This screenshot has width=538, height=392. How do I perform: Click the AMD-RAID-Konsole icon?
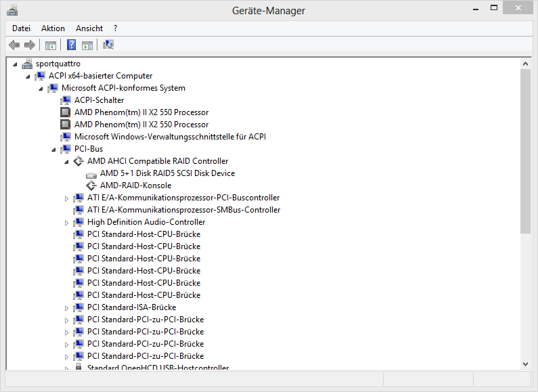coord(91,186)
